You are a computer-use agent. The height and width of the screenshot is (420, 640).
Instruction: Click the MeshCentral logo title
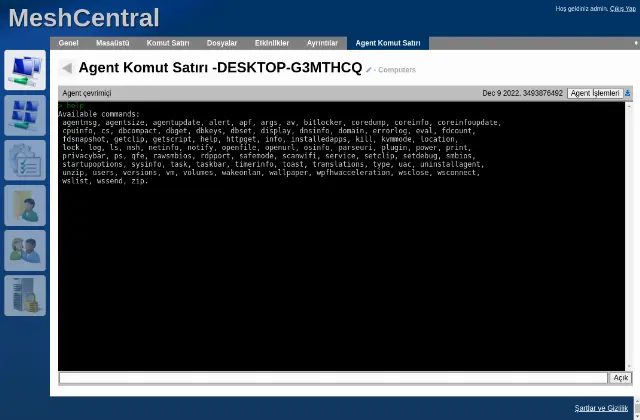pyautogui.click(x=84, y=18)
